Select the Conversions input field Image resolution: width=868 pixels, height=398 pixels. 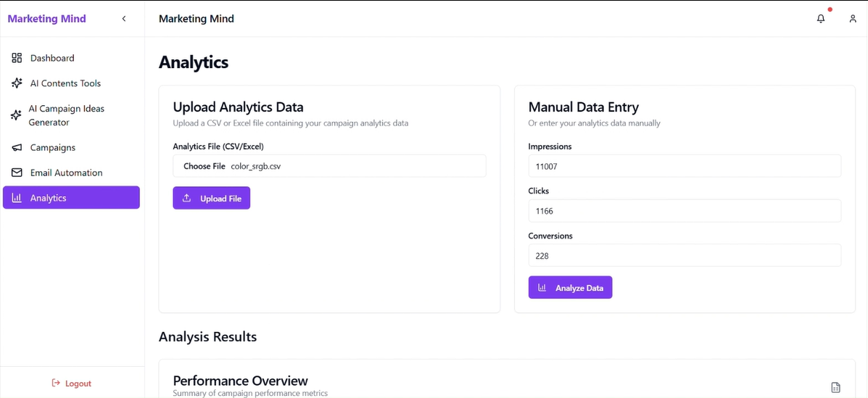pyautogui.click(x=685, y=256)
